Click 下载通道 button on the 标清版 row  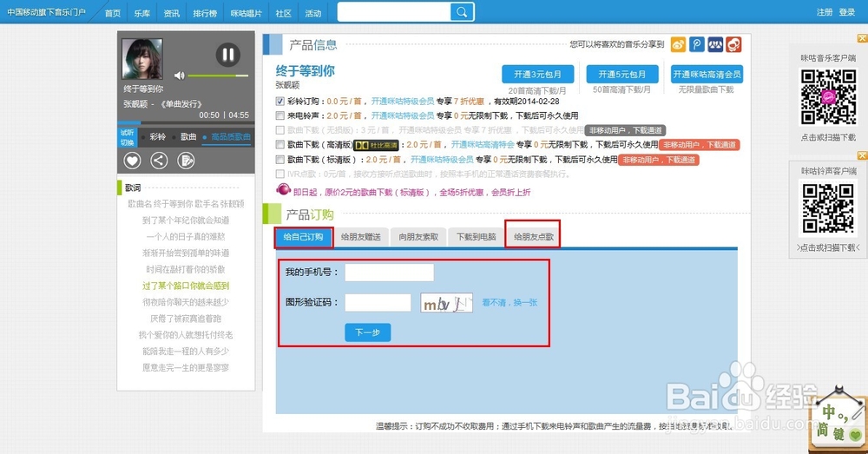pos(659,160)
